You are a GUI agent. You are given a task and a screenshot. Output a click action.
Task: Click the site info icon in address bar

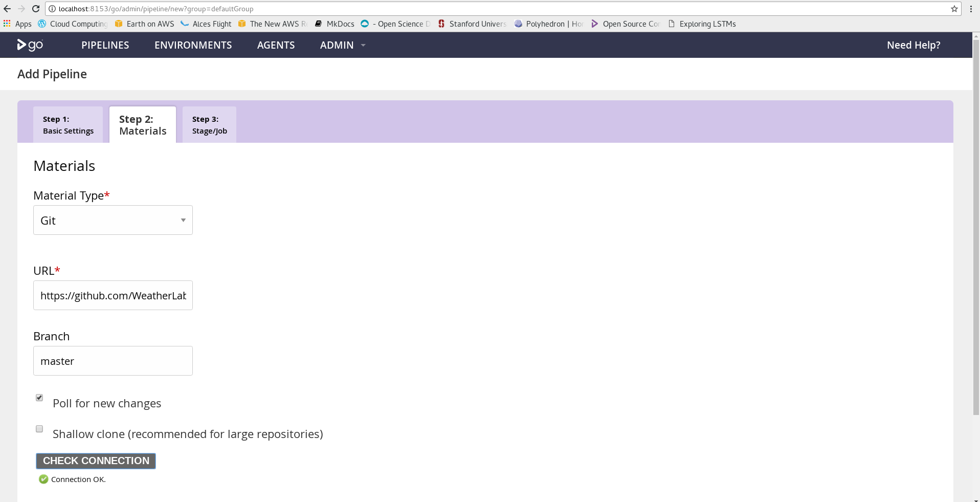[x=52, y=9]
